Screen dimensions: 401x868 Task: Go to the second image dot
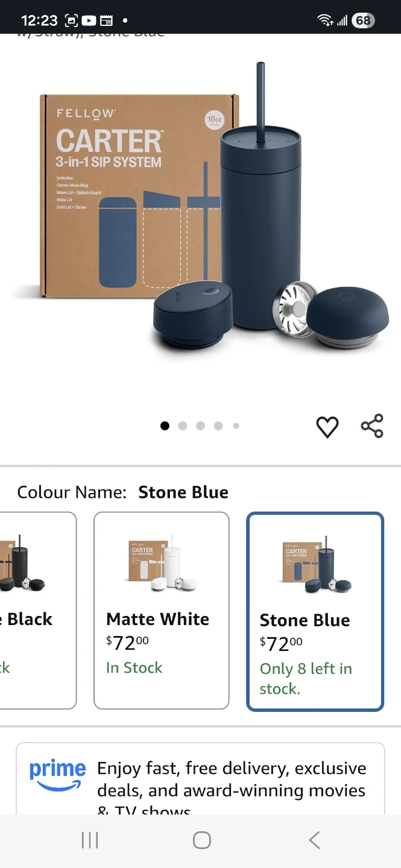[183, 426]
